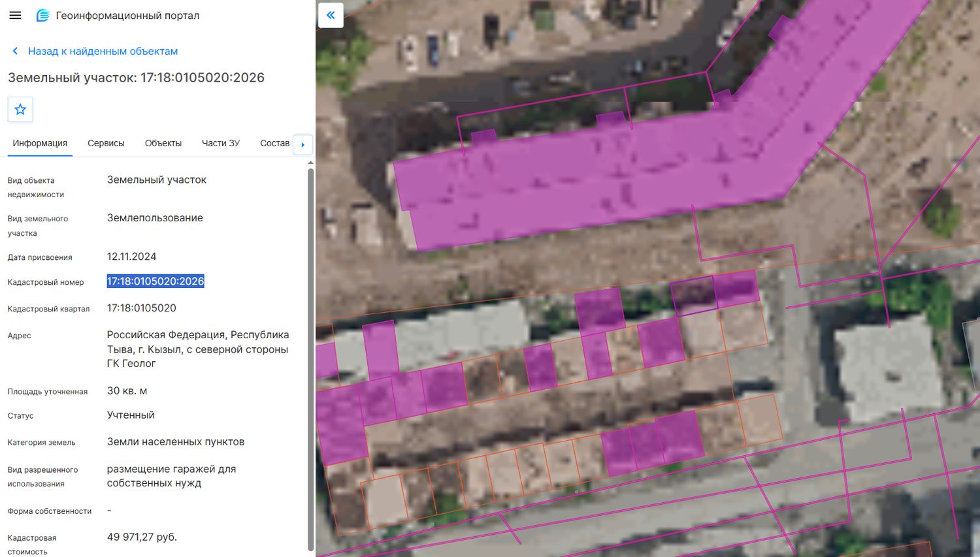
Task: Click размещение гаражей для собственных нужд text
Action: (172, 476)
